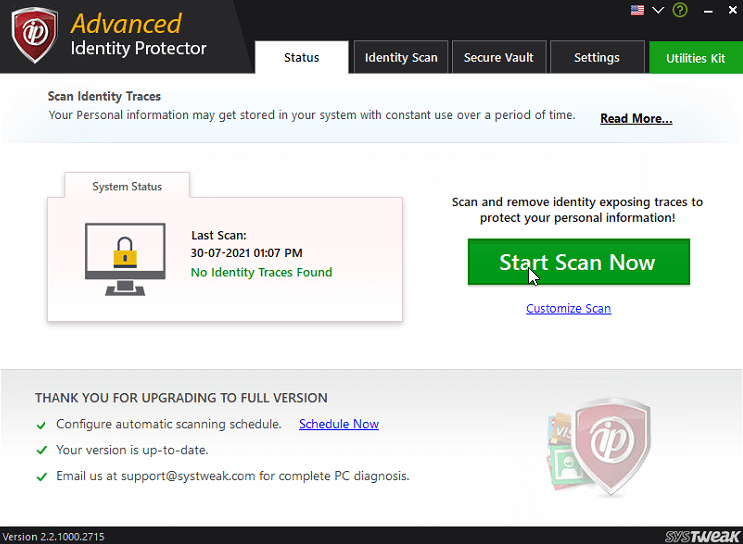Follow the Read More... link

tap(636, 118)
